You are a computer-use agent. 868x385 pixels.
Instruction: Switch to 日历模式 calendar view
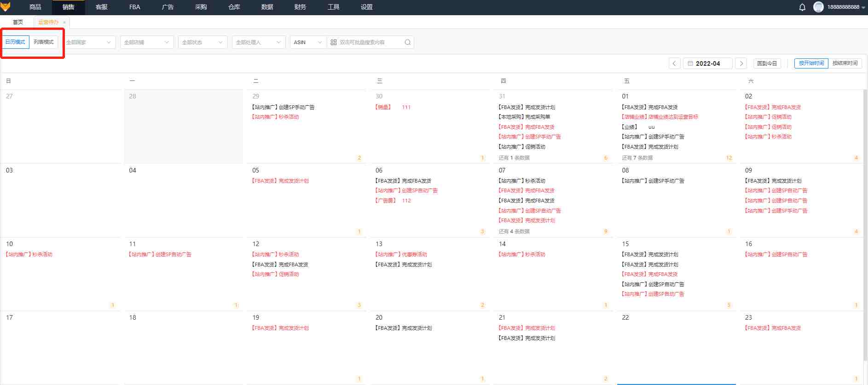point(15,42)
